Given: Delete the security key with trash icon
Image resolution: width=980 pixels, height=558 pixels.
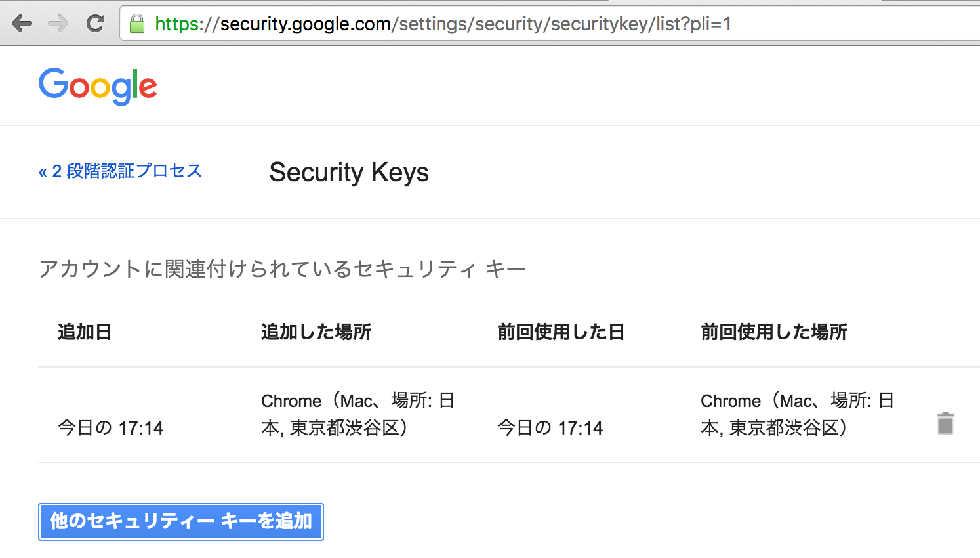Looking at the screenshot, I should pos(945,423).
